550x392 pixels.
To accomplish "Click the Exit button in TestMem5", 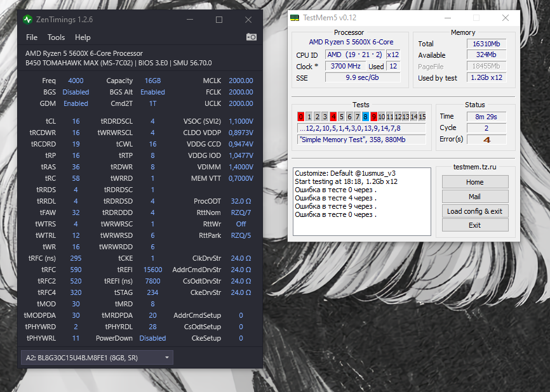I will point(475,225).
